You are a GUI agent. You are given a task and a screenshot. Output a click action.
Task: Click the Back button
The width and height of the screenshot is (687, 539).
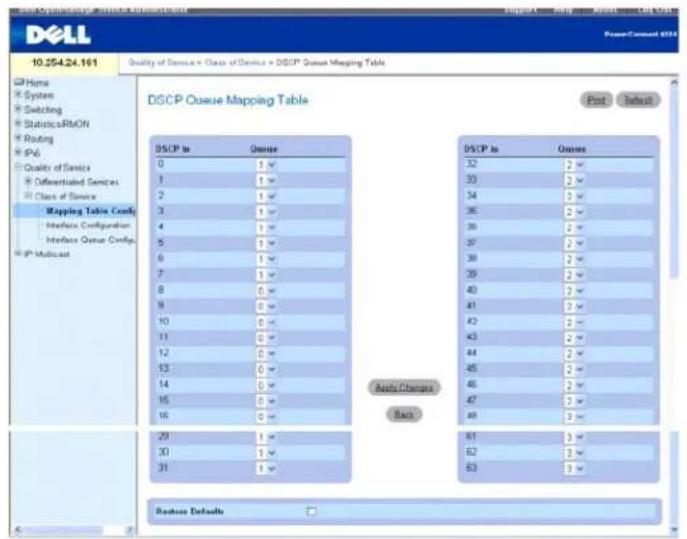tap(404, 414)
